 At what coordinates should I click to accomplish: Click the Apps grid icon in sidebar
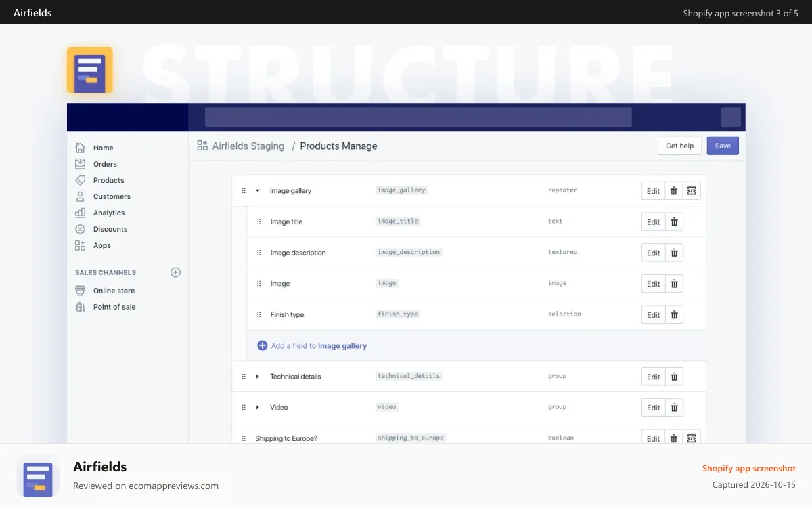click(x=80, y=245)
